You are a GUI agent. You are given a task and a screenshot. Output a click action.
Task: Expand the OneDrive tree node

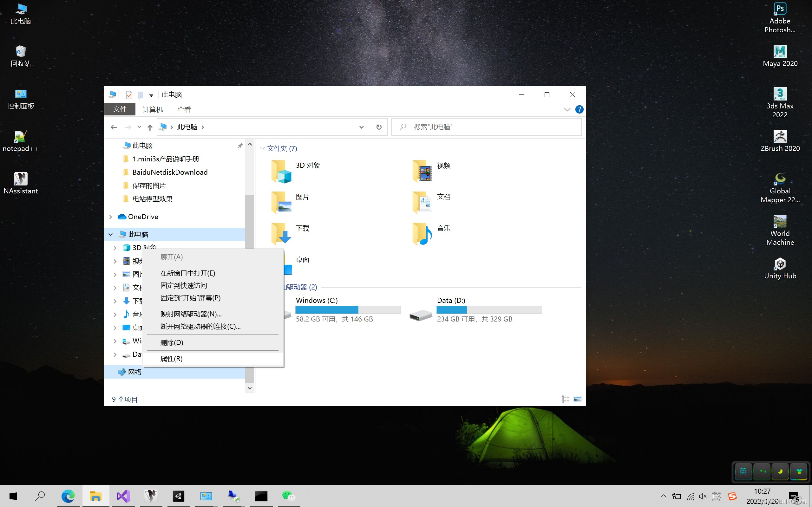111,217
